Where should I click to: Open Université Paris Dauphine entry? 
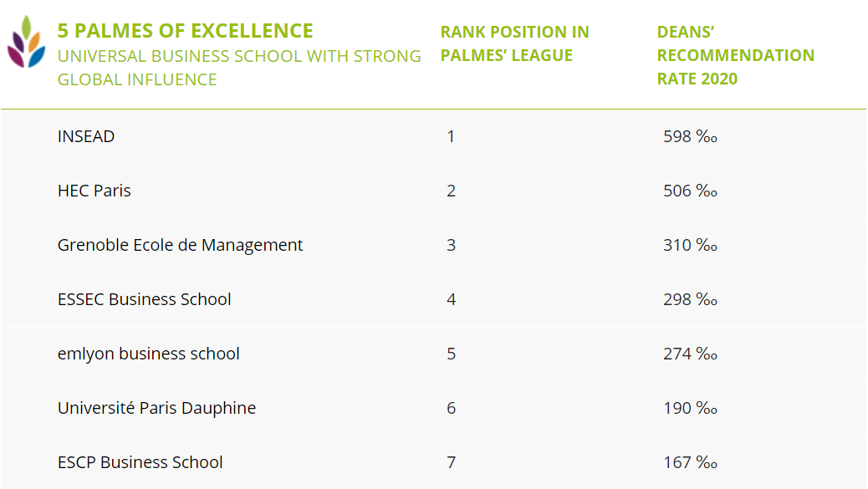coord(156,408)
